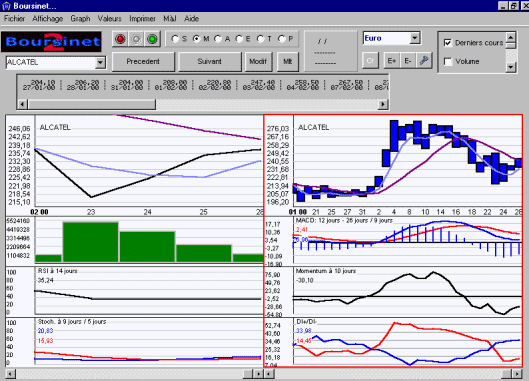Select the E period radio button
This screenshot has width=529, height=381.
tap(239, 39)
